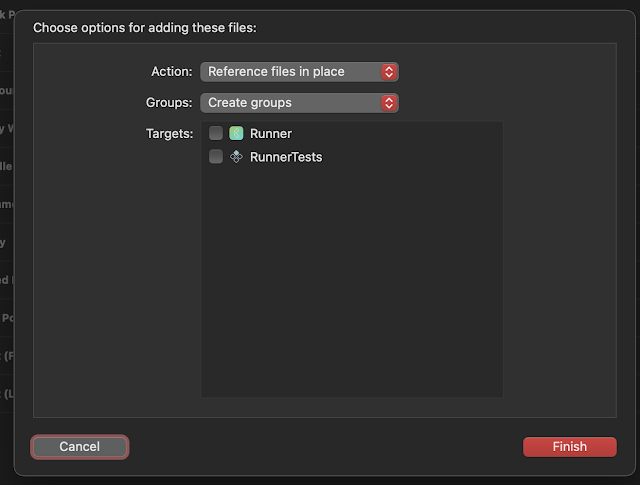
Task: Open the Groups dropdown menu
Action: pos(299,103)
